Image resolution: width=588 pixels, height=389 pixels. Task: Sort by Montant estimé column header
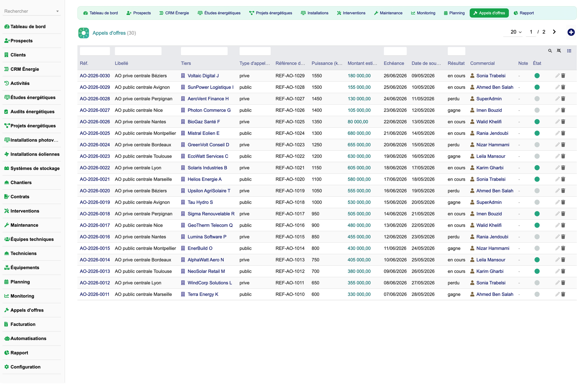click(x=362, y=63)
